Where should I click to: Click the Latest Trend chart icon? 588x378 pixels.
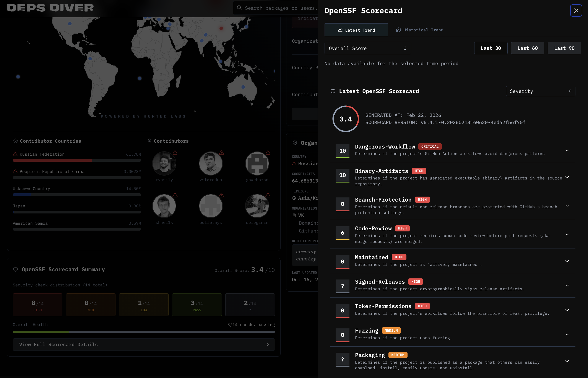(x=340, y=30)
